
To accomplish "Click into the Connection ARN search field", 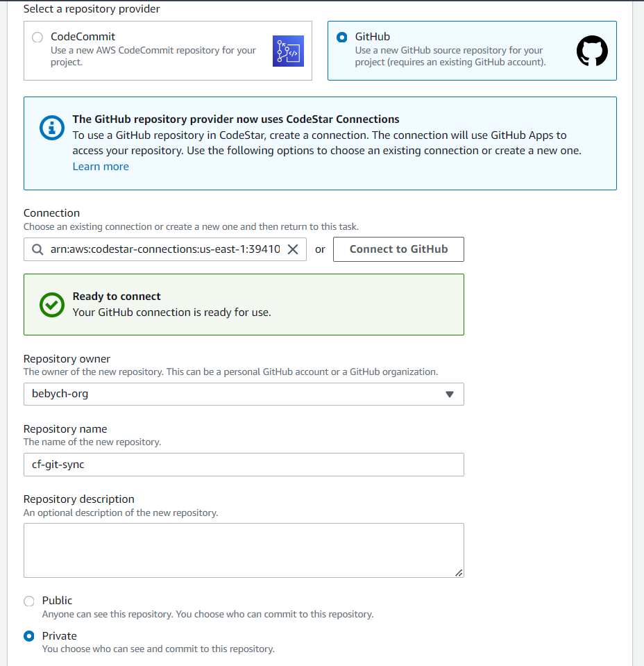I will (x=164, y=249).
